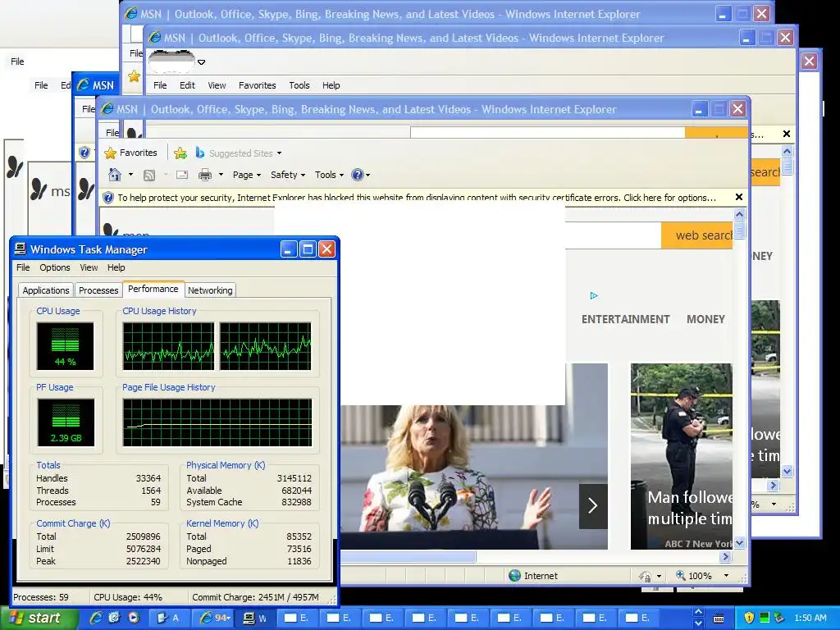The height and width of the screenshot is (630, 840).
Task: Click the news photo of woman at podium
Action: click(473, 477)
